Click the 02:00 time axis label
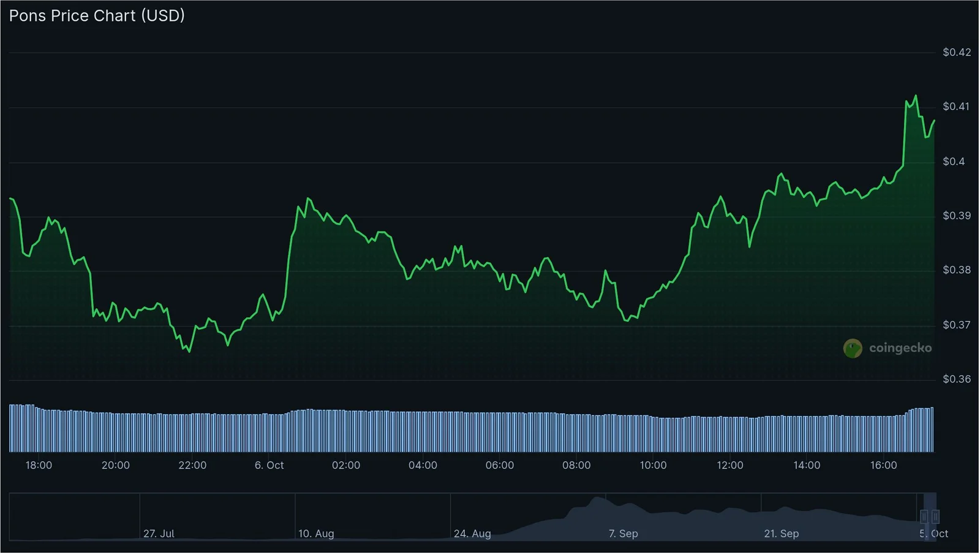The height and width of the screenshot is (554, 980). pyautogui.click(x=346, y=466)
